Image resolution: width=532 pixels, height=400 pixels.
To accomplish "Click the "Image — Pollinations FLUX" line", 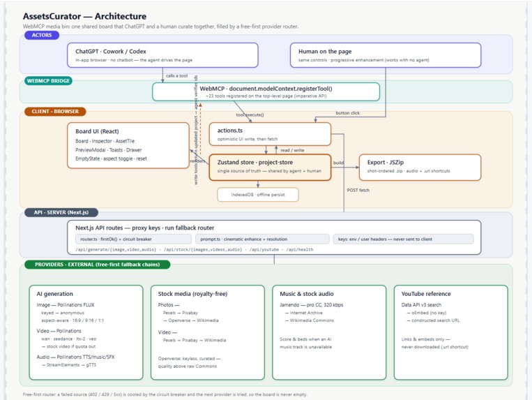I will pyautogui.click(x=66, y=305).
